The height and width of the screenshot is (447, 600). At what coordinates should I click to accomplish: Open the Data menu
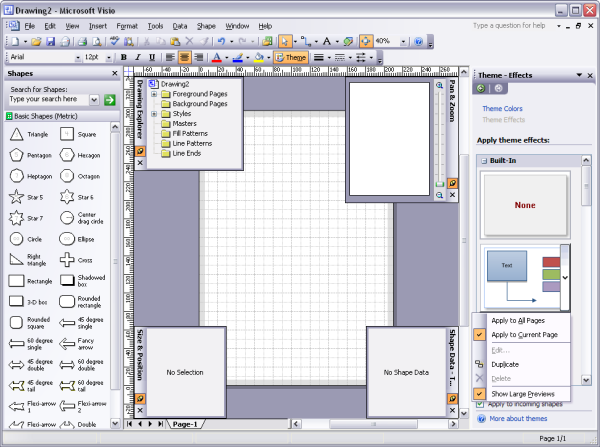click(x=179, y=26)
